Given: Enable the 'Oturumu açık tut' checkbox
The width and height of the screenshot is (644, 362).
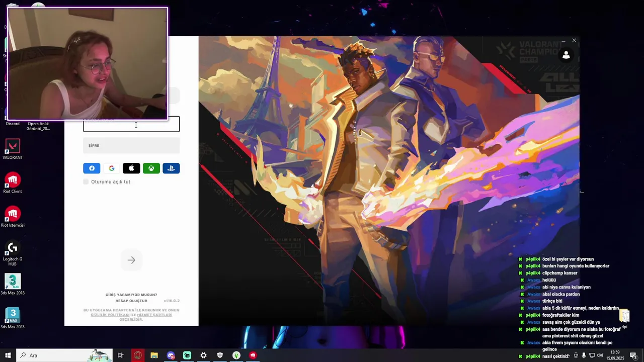Looking at the screenshot, I should pyautogui.click(x=86, y=182).
